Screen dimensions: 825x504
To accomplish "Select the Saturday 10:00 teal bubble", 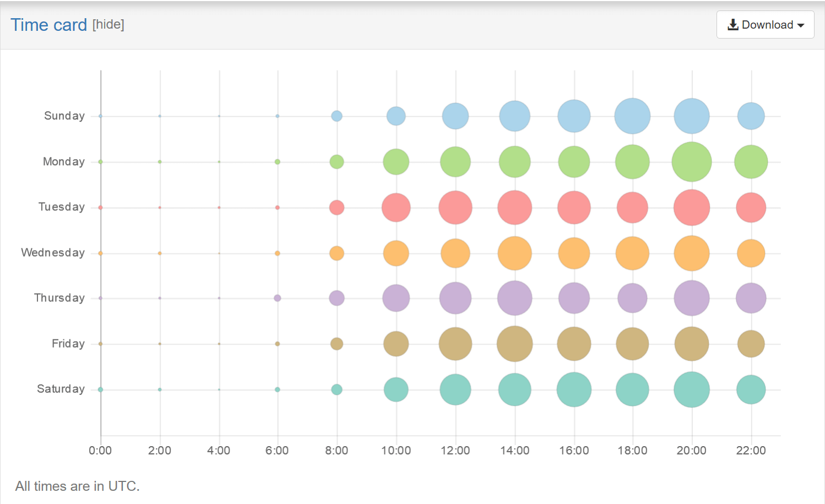I will coord(396,389).
